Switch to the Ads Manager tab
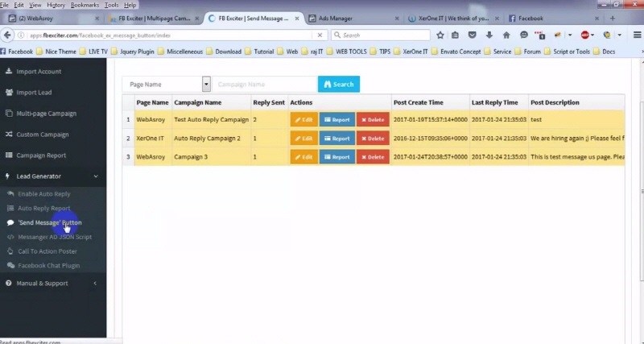This screenshot has width=644, height=344. [x=353, y=18]
